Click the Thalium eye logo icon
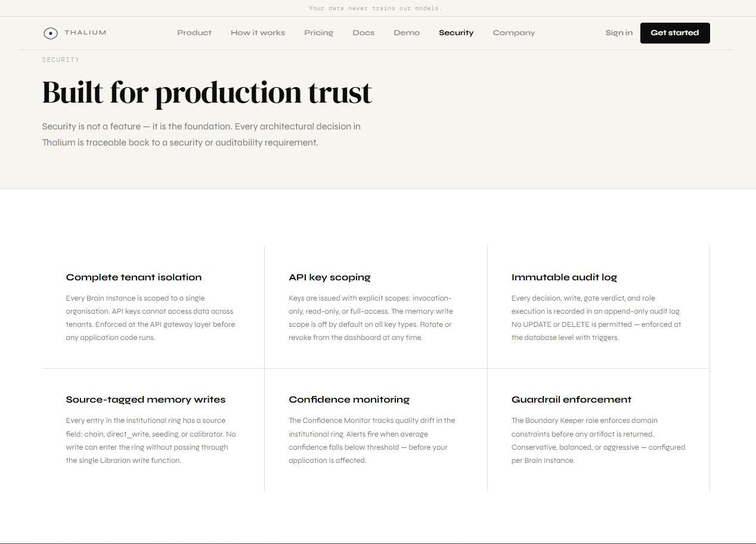 (51, 33)
